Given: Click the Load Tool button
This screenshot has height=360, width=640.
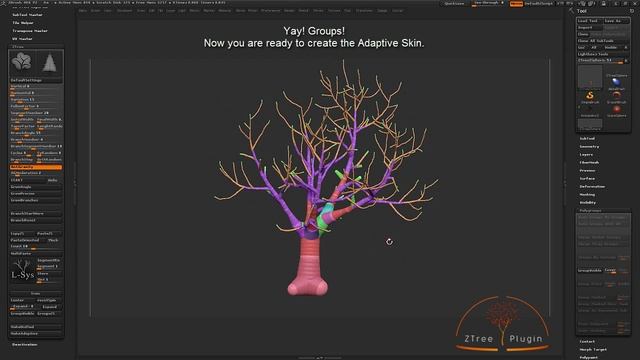Looking at the screenshot, I should (x=589, y=21).
